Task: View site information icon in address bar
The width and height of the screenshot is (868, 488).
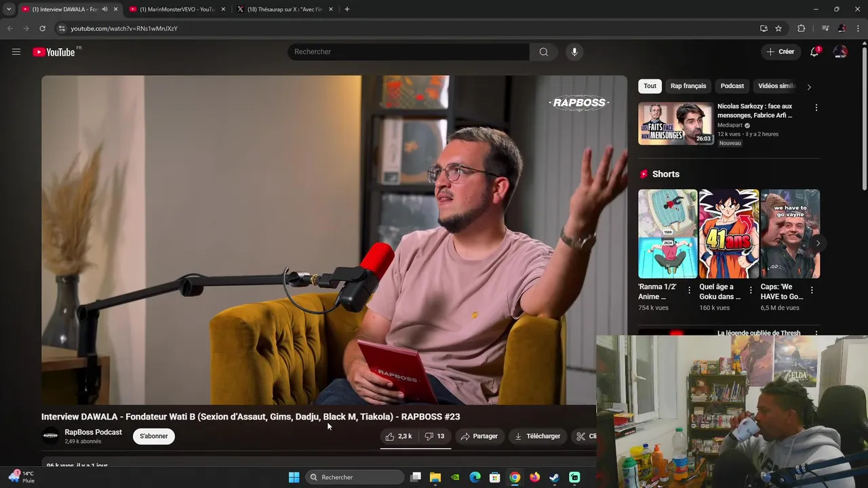Action: (61, 28)
